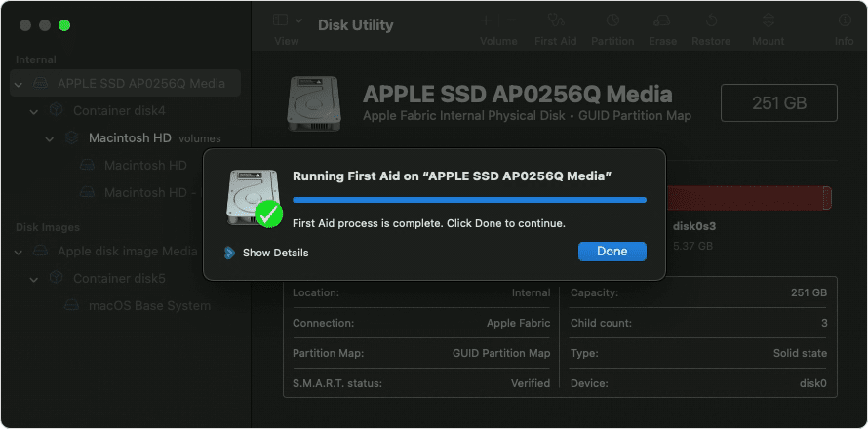Click the First Aid progress bar
The image size is (868, 429).
[x=469, y=199]
